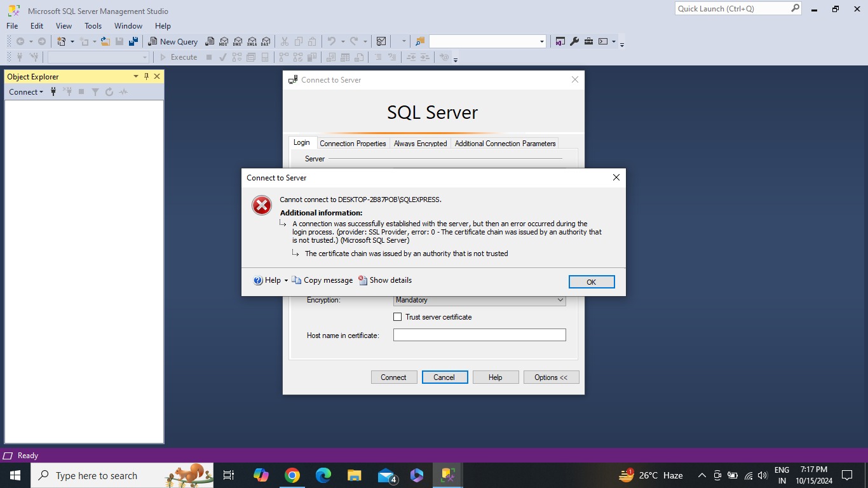Open Microsoft Edge from the taskbar
Image resolution: width=868 pixels, height=488 pixels.
[323, 475]
